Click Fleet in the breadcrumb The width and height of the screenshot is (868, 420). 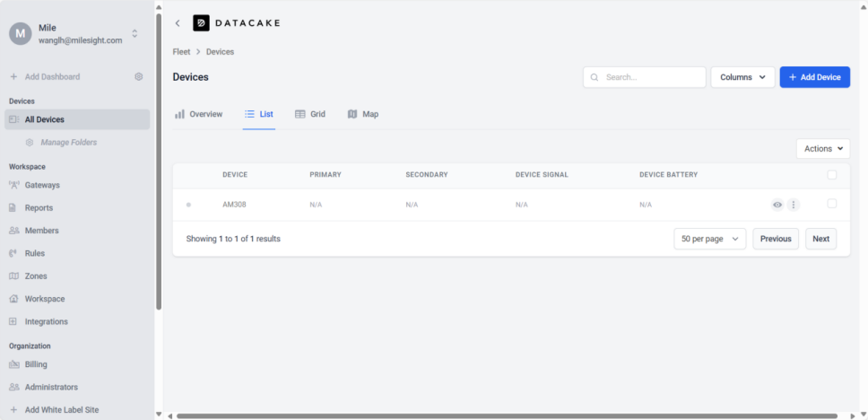pyautogui.click(x=181, y=51)
